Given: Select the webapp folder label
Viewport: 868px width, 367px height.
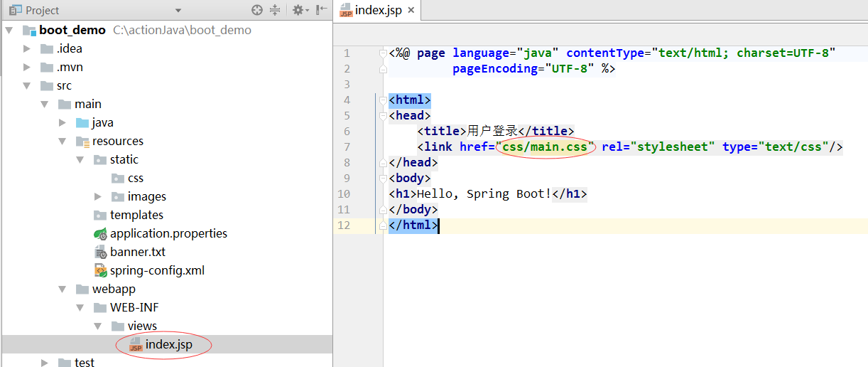Looking at the screenshot, I should pos(114,289).
